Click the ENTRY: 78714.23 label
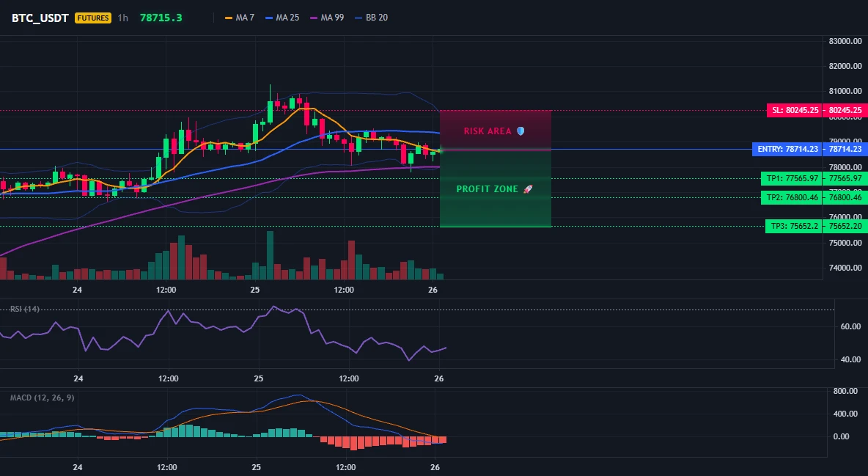Viewport: 868px width, 476px height. [787, 149]
